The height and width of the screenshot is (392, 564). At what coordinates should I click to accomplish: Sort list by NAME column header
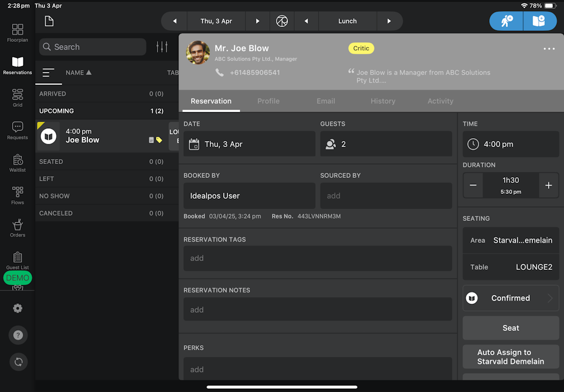tap(78, 73)
